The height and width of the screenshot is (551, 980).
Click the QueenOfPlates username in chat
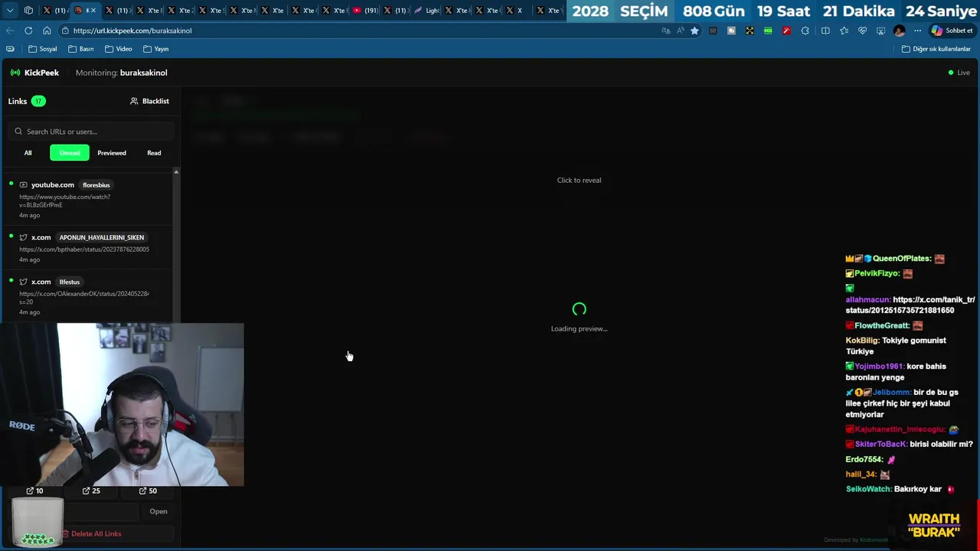(x=902, y=259)
